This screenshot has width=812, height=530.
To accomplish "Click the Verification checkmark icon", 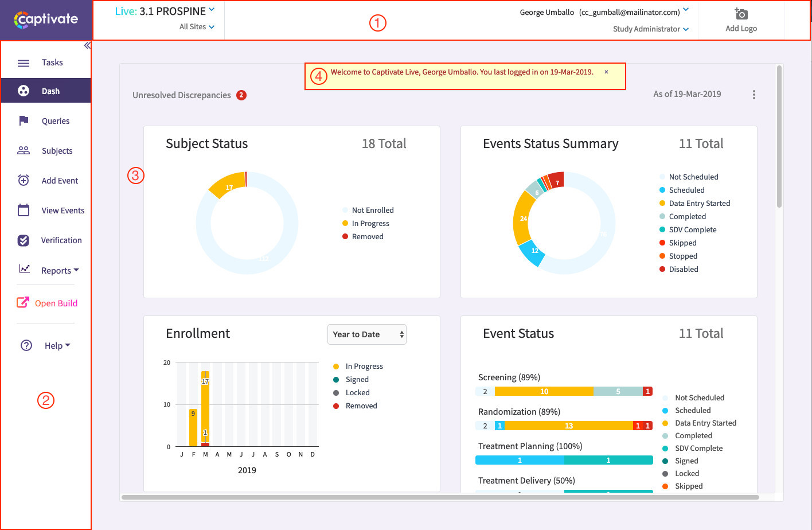I will pyautogui.click(x=24, y=240).
